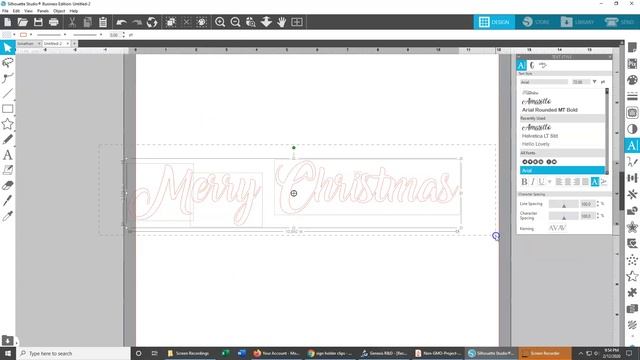
Task: Toggle Italic text formatting
Action: (x=533, y=182)
